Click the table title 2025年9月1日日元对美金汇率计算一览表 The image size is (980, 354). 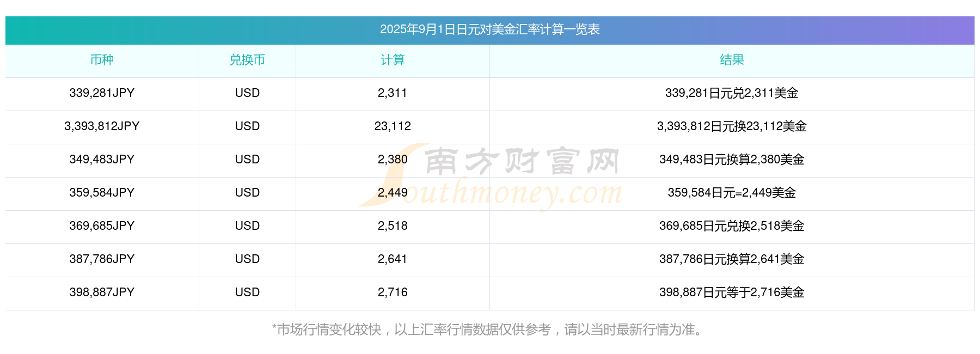[489, 29]
